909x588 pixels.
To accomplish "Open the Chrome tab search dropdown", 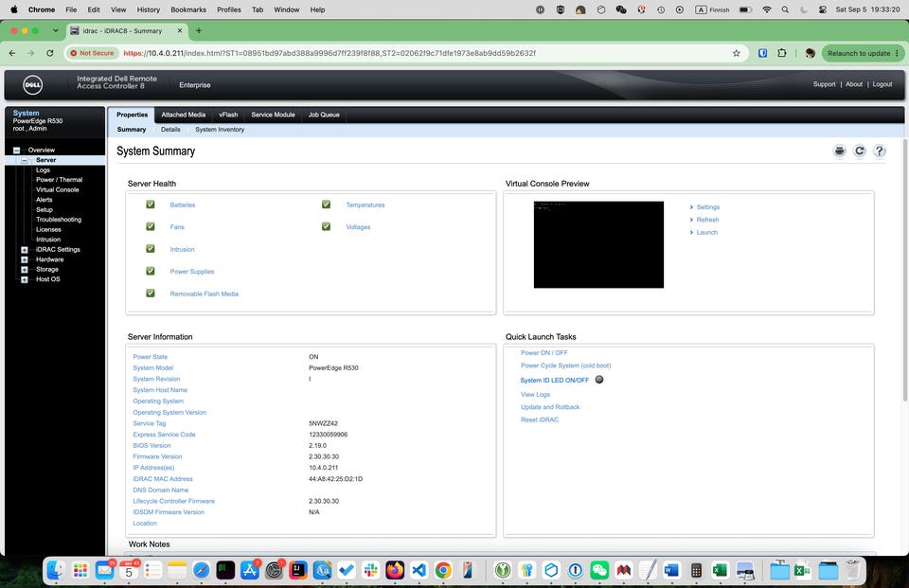I will [x=55, y=30].
